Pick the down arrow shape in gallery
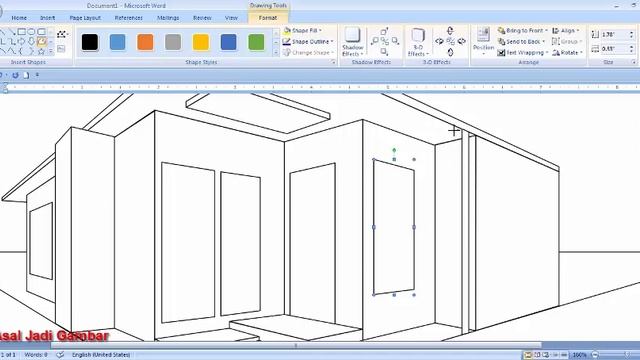This screenshot has width=640, height=360. click(31, 42)
